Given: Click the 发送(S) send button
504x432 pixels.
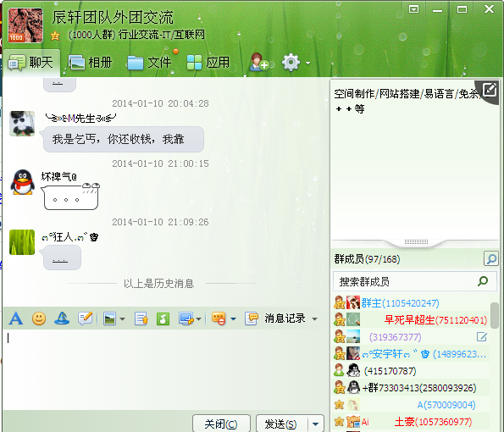Looking at the screenshot, I should [281, 424].
